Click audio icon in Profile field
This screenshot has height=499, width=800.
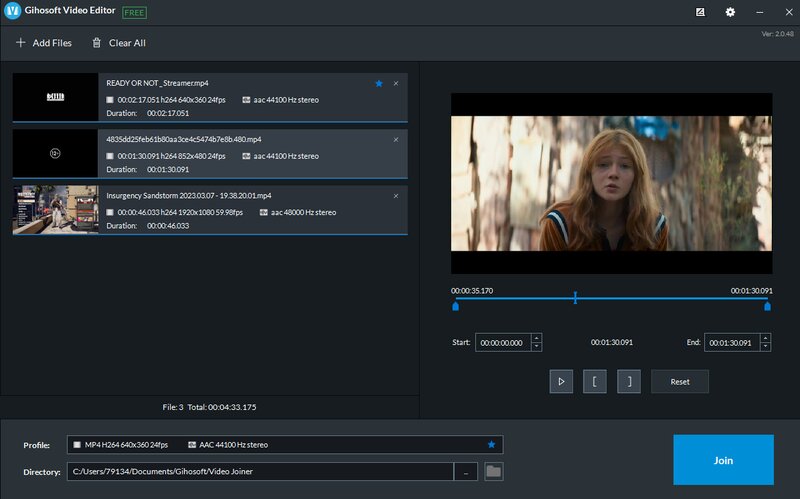point(192,445)
